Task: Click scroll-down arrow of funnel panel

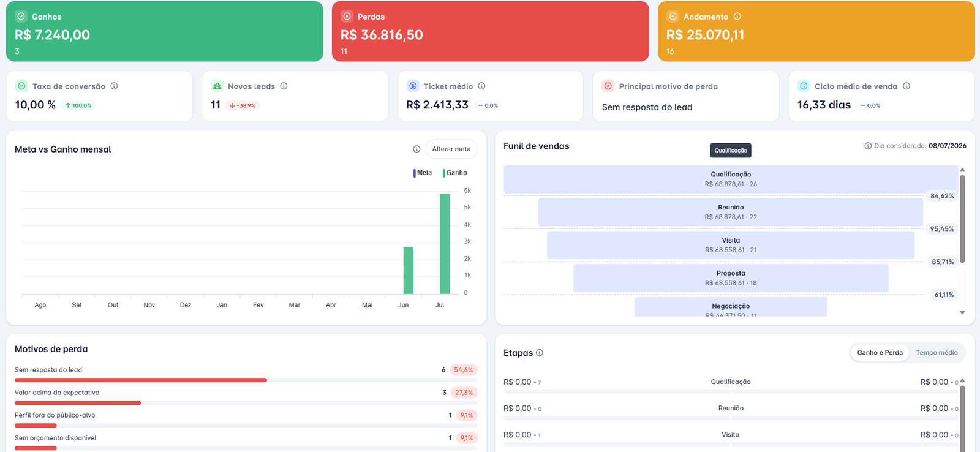Action: point(962,312)
